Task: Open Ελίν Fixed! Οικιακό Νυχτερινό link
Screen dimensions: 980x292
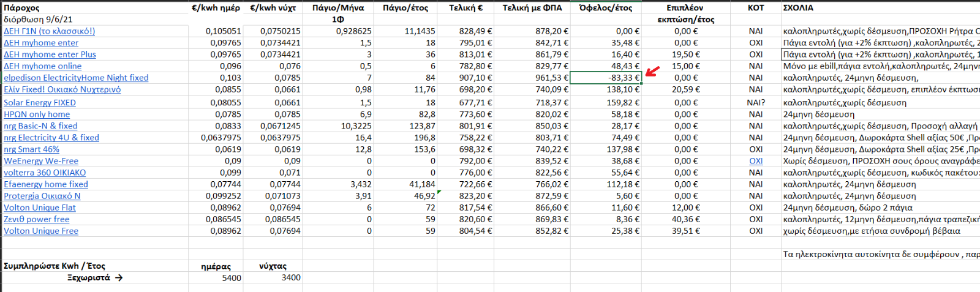Action: tap(62, 89)
